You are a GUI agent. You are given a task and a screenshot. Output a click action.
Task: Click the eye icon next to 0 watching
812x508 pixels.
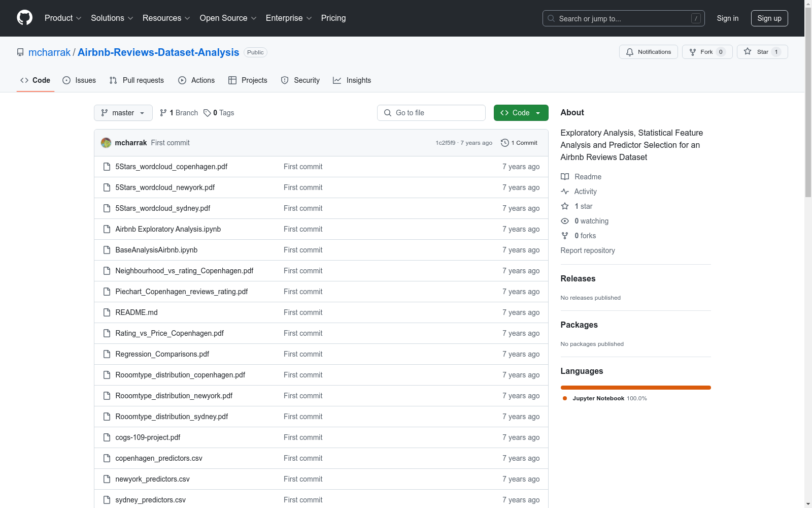(x=565, y=221)
